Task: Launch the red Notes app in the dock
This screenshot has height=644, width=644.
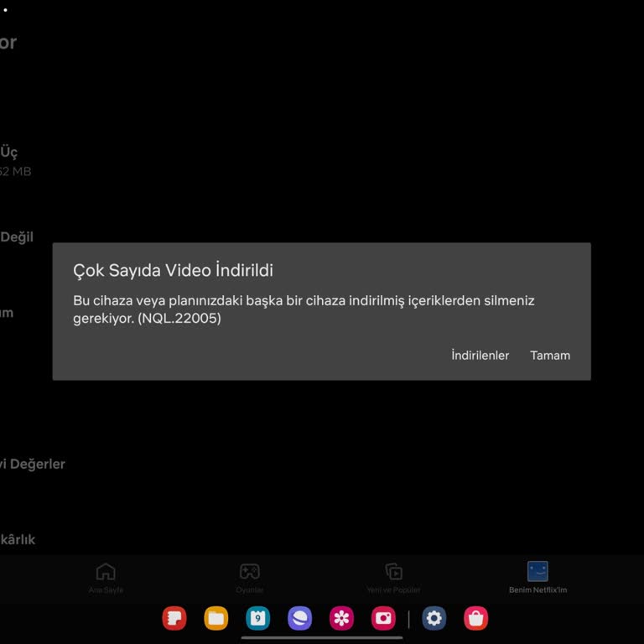Action: pyautogui.click(x=174, y=618)
